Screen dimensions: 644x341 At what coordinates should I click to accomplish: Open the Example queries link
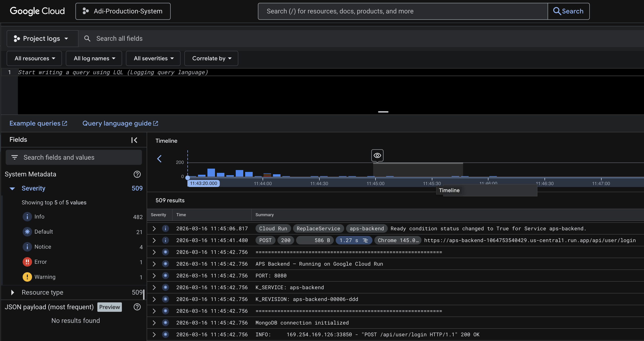[x=38, y=123]
